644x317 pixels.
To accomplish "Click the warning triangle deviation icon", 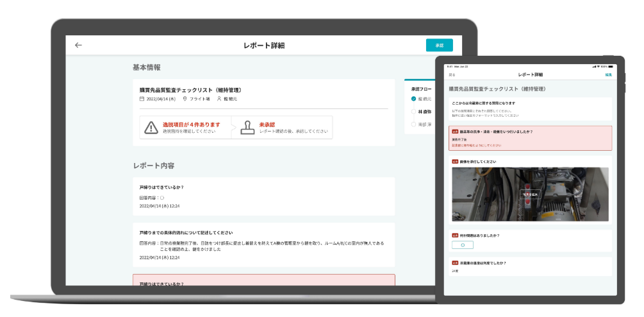I will [x=151, y=127].
